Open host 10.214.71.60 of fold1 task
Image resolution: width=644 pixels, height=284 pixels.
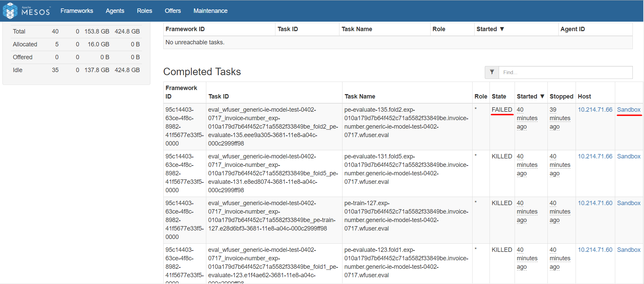[595, 250]
